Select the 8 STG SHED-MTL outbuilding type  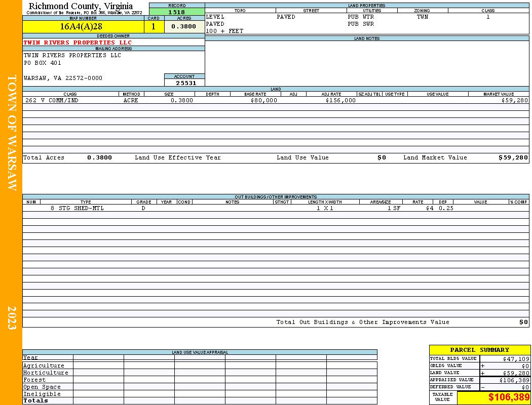pos(78,208)
